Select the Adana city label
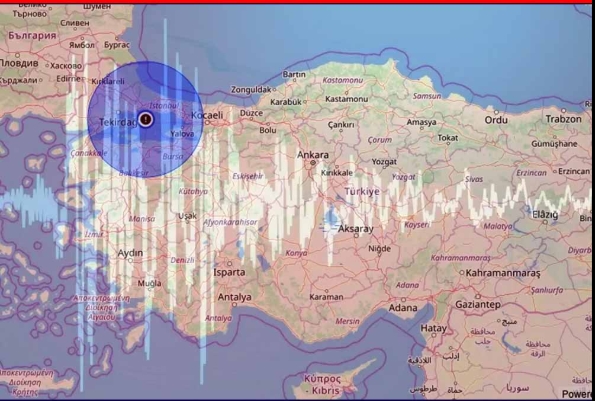This screenshot has width=595, height=401. (403, 308)
